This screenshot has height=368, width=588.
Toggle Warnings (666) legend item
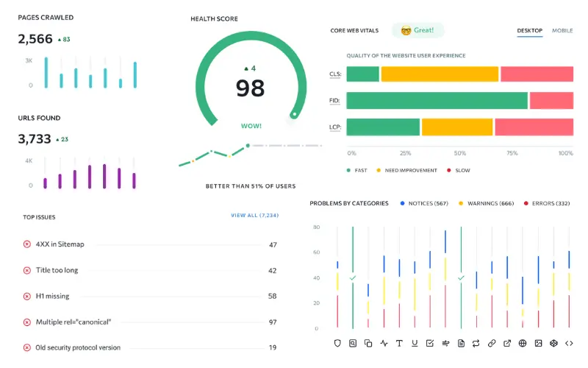(x=487, y=203)
